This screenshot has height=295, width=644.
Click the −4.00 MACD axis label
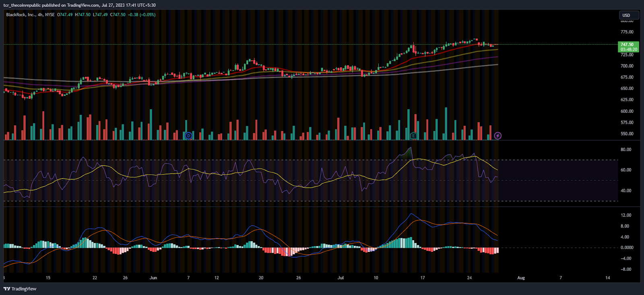[x=626, y=258]
